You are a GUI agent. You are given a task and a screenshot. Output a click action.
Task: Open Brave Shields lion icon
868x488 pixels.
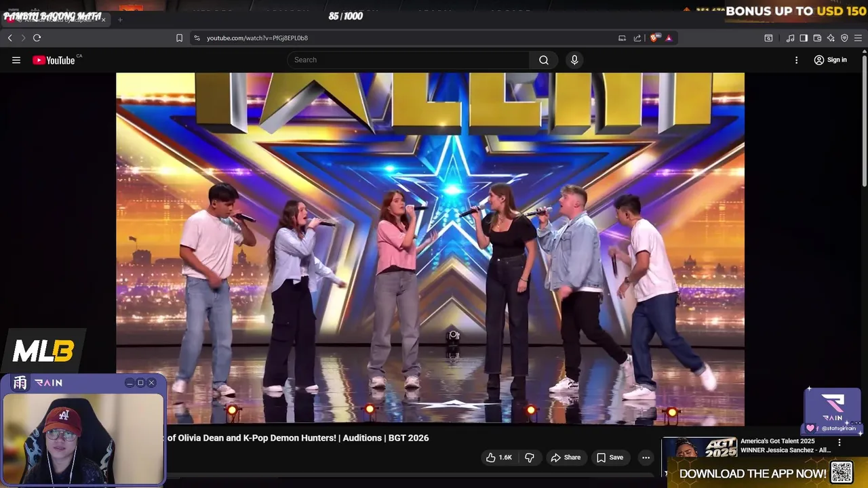[x=654, y=38]
